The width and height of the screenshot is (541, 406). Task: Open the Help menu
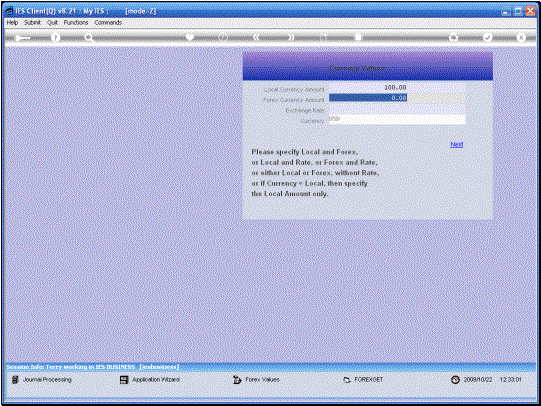click(12, 22)
